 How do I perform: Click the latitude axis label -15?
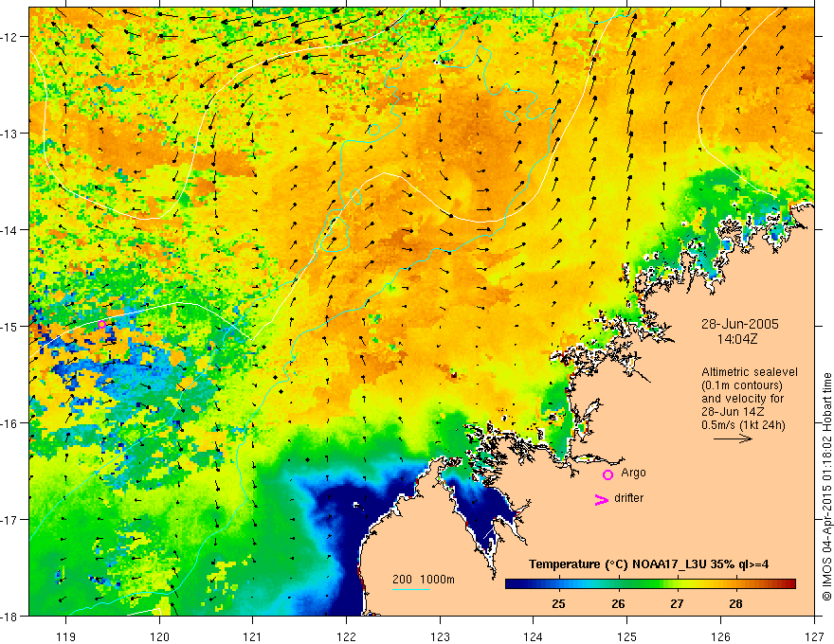(x=10, y=326)
